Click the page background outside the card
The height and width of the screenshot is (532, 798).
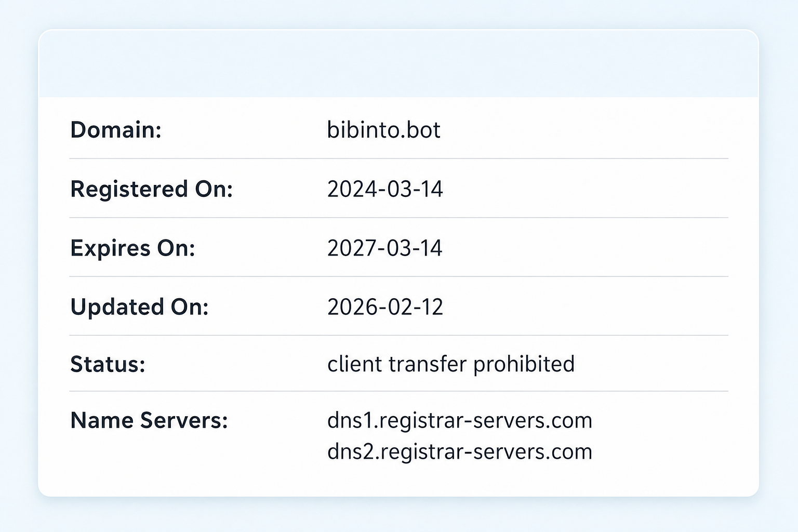pyautogui.click(x=398, y=515)
